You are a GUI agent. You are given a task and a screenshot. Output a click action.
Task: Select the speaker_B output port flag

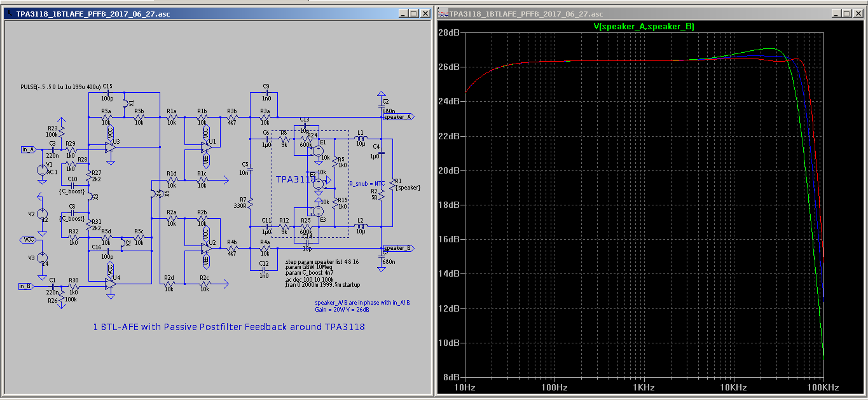(399, 248)
